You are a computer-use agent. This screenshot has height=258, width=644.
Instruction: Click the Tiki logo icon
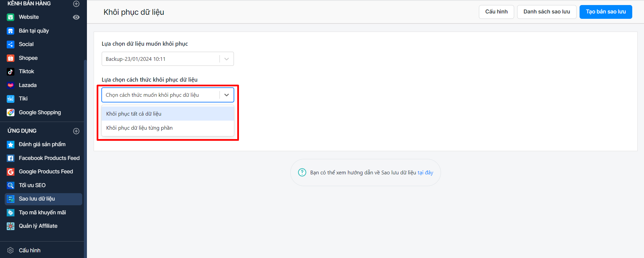11,99
